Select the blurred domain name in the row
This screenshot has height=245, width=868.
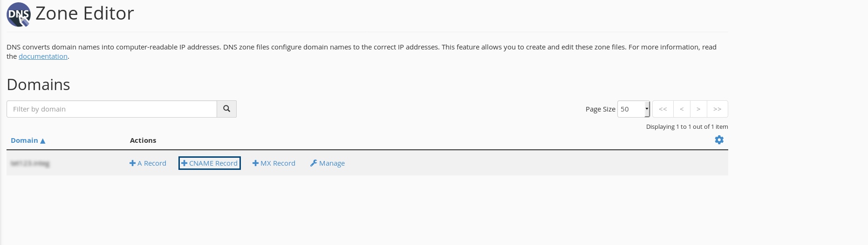30,163
